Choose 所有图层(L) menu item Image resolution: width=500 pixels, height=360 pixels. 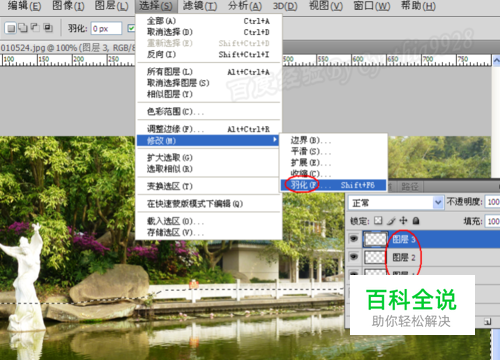209,72
